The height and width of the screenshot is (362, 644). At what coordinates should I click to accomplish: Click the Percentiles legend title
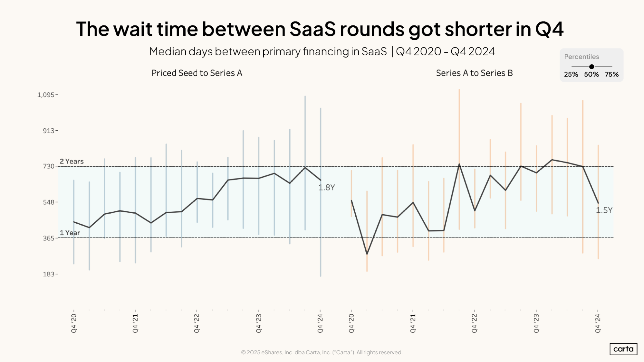pyautogui.click(x=582, y=57)
